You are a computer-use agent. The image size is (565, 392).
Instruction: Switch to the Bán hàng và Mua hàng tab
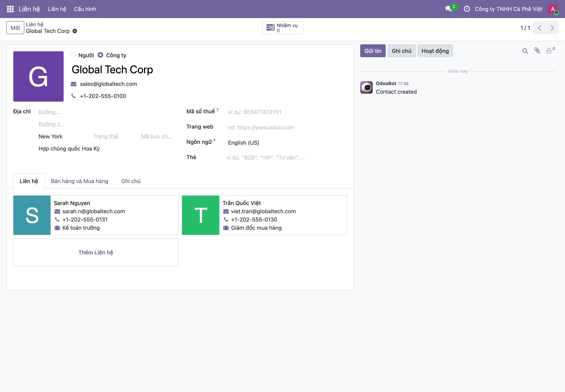tap(79, 181)
